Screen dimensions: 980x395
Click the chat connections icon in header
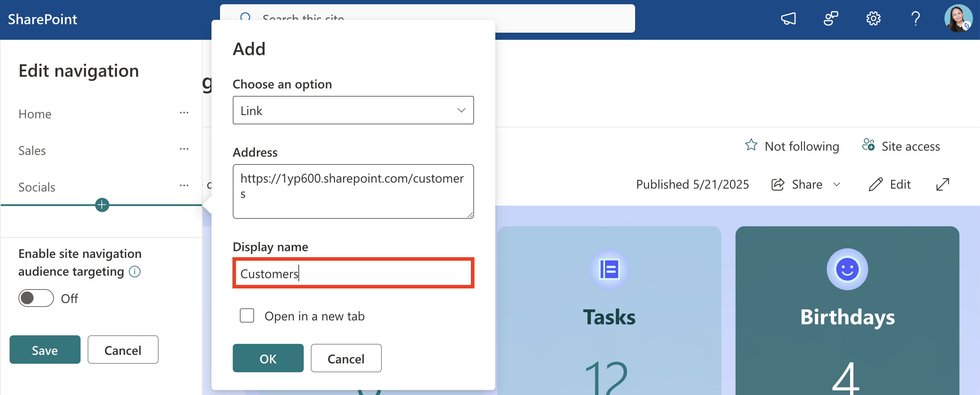point(831,19)
